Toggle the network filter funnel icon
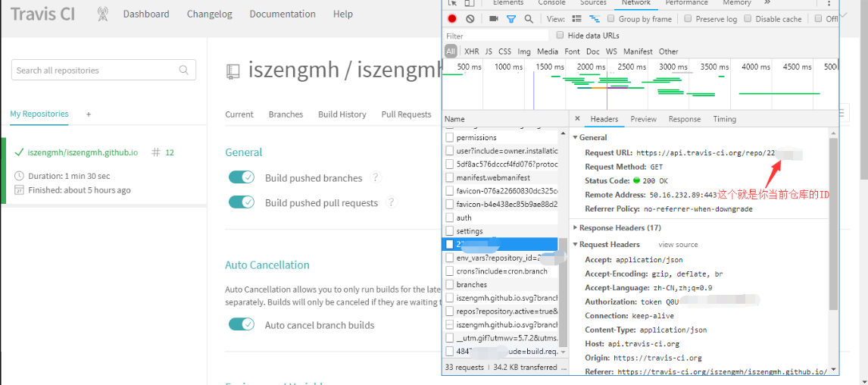 pos(511,19)
